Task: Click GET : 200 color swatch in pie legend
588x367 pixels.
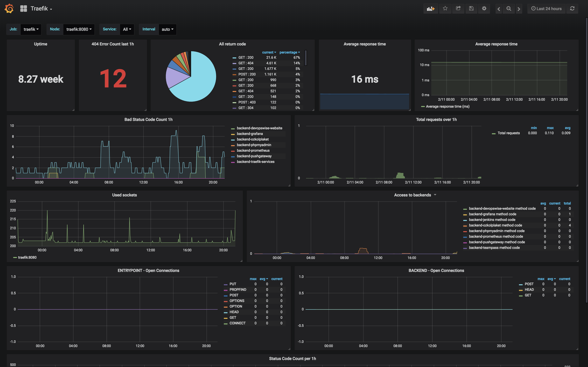Action: coord(234,58)
